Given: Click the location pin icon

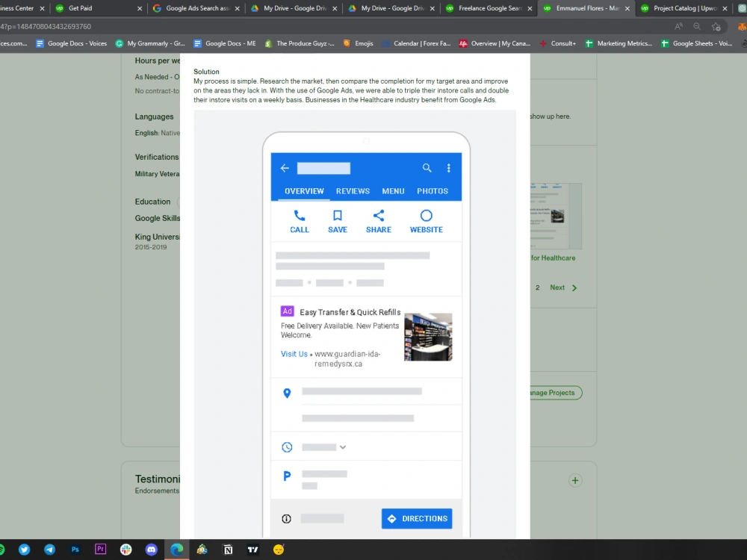Looking at the screenshot, I should [x=287, y=393].
